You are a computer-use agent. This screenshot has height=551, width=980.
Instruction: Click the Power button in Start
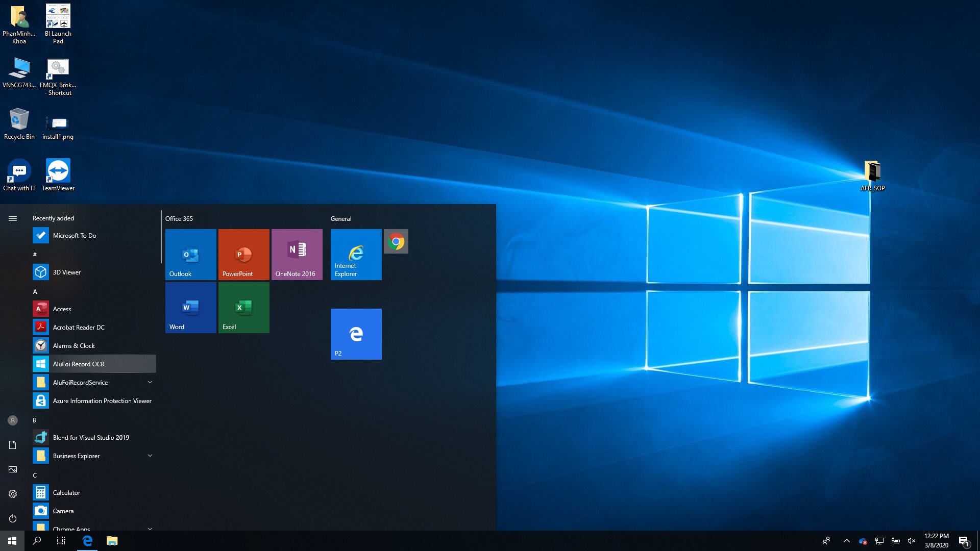(x=13, y=518)
